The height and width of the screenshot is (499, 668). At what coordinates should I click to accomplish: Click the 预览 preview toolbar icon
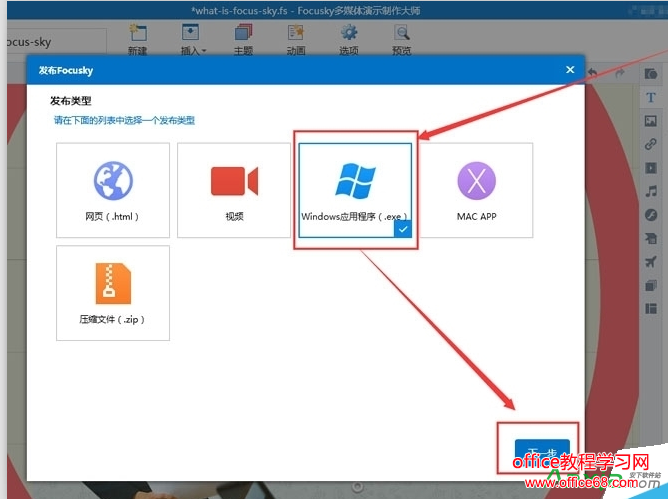(x=401, y=40)
